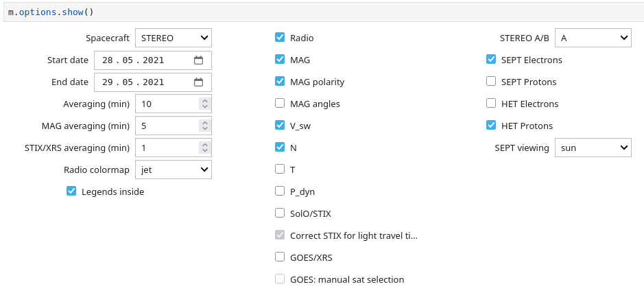Viewport: 644px width, 291px height.
Task: Enable the SolO/STIX checkbox
Action: click(x=280, y=213)
